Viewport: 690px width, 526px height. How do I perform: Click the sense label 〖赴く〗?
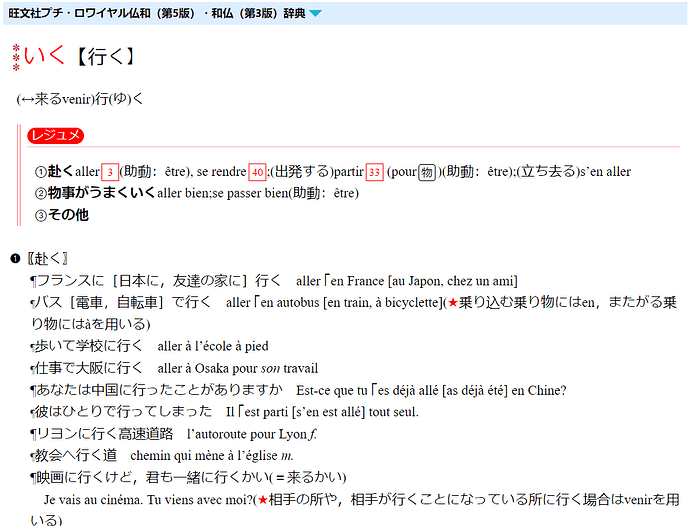point(48,258)
